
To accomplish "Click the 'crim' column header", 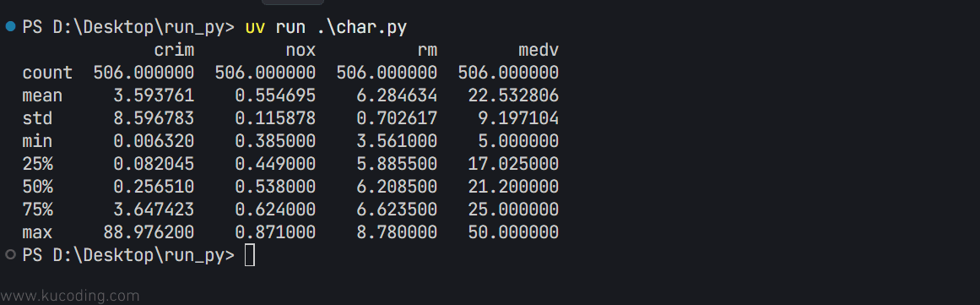I will [x=174, y=50].
